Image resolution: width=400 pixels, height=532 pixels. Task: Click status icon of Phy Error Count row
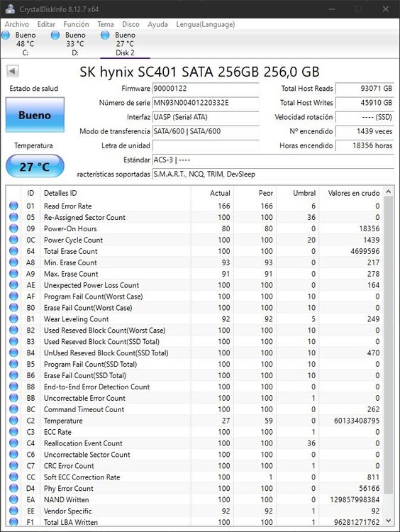(x=13, y=488)
